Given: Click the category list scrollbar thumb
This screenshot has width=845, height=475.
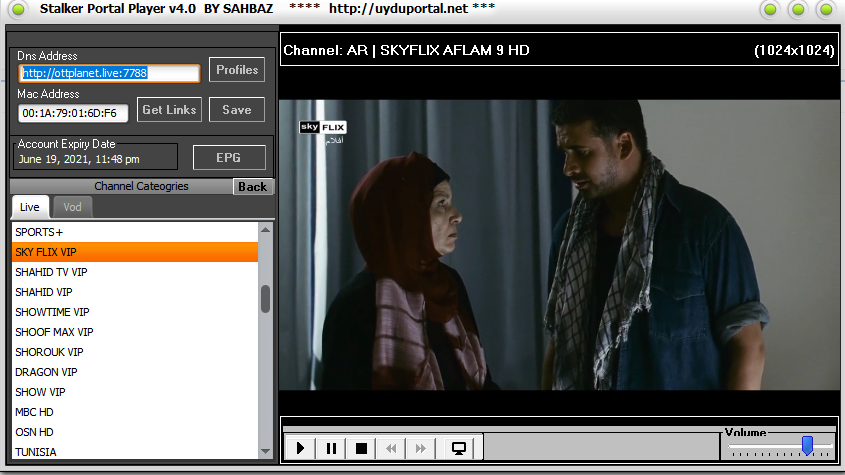Looking at the screenshot, I should tap(265, 299).
